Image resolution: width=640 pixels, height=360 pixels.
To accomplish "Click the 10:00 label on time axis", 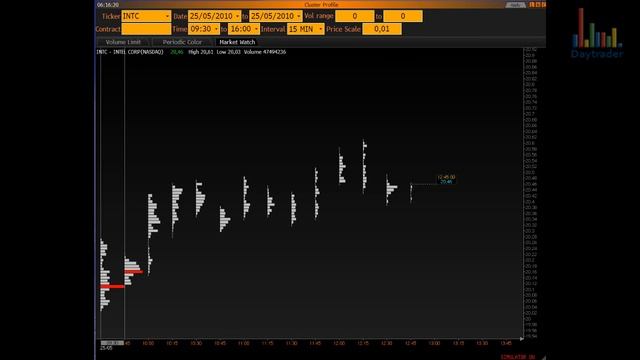I will [x=148, y=343].
